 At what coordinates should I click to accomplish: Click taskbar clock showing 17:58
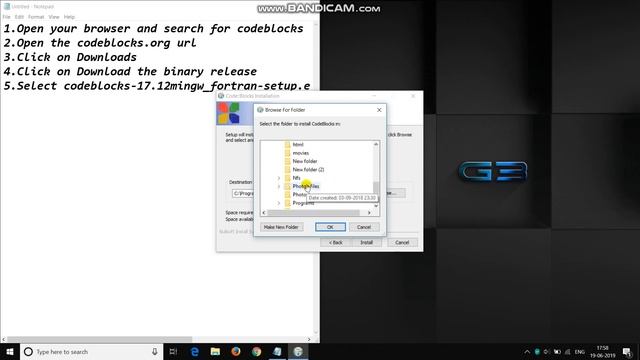pyautogui.click(x=602, y=351)
